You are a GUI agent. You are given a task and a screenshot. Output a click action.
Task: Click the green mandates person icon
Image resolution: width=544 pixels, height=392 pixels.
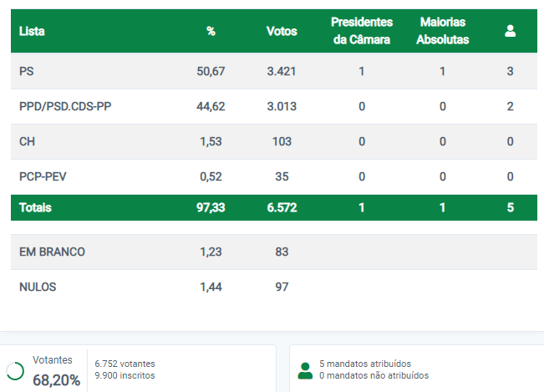click(x=305, y=371)
